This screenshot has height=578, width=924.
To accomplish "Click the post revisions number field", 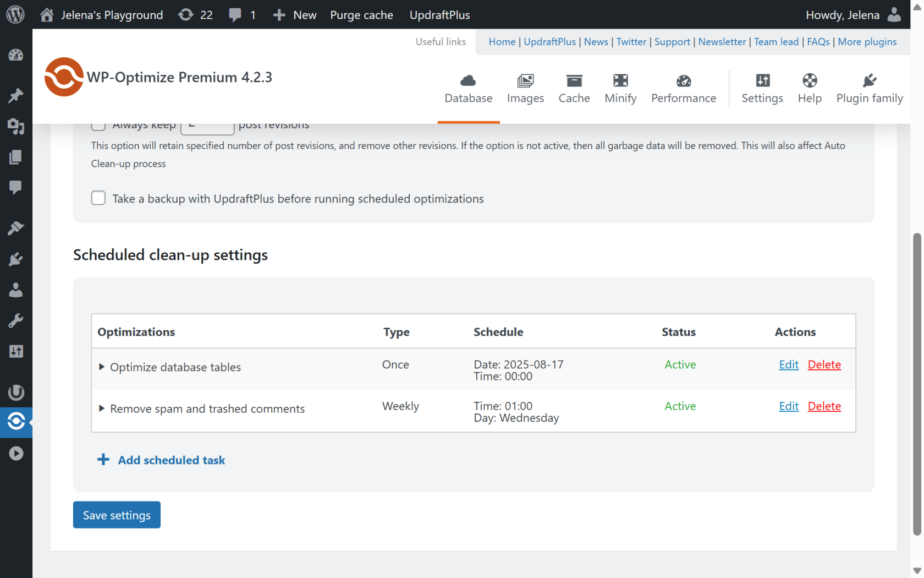I will [x=207, y=127].
